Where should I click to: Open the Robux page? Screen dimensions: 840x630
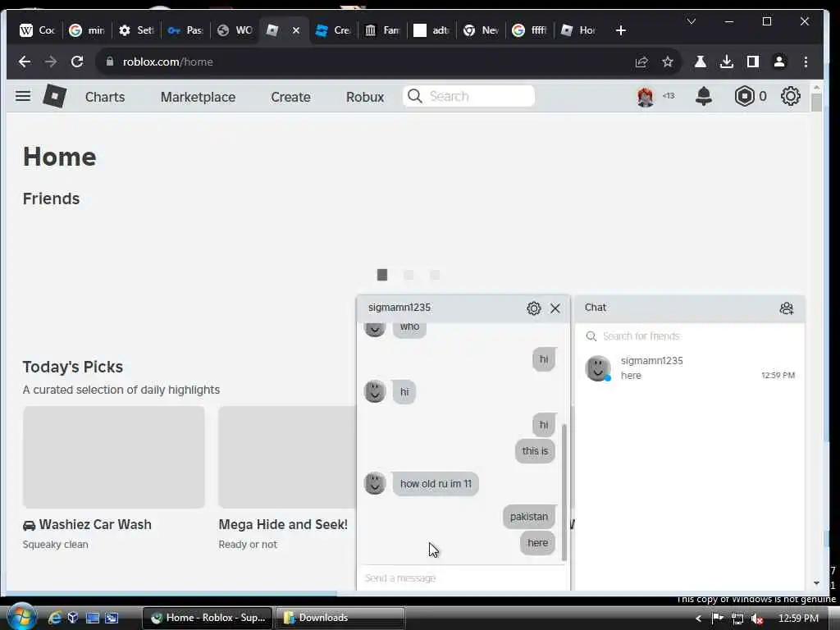365,97
